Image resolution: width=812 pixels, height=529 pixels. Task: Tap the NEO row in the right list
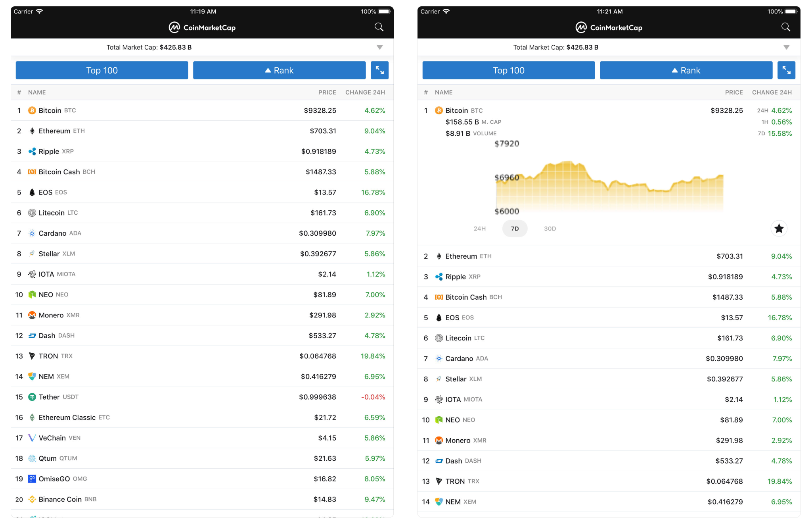pos(609,420)
